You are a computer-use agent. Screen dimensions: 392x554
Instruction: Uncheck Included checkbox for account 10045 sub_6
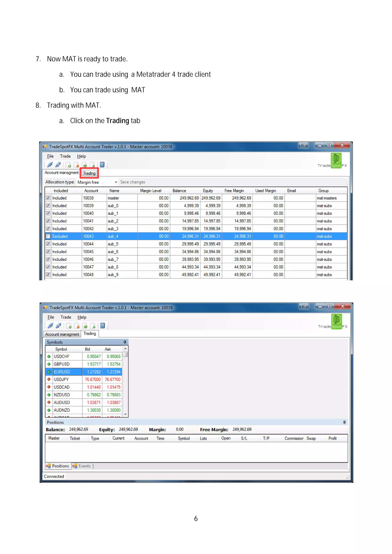pos(48,252)
